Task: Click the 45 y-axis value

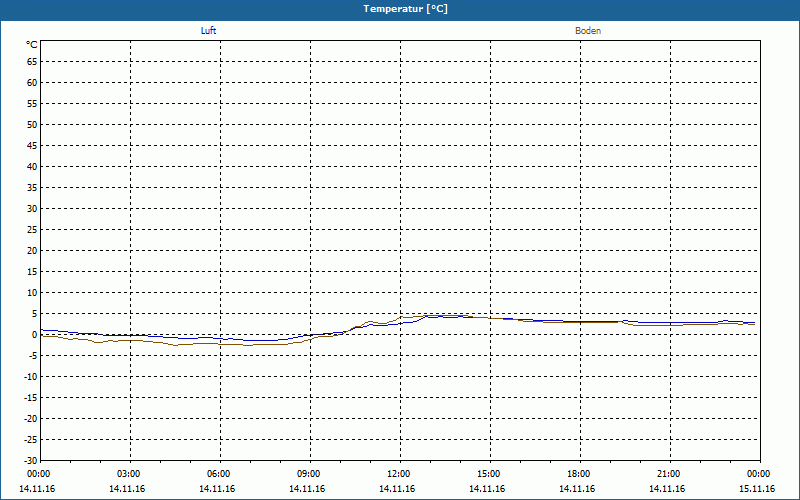Action: point(32,146)
